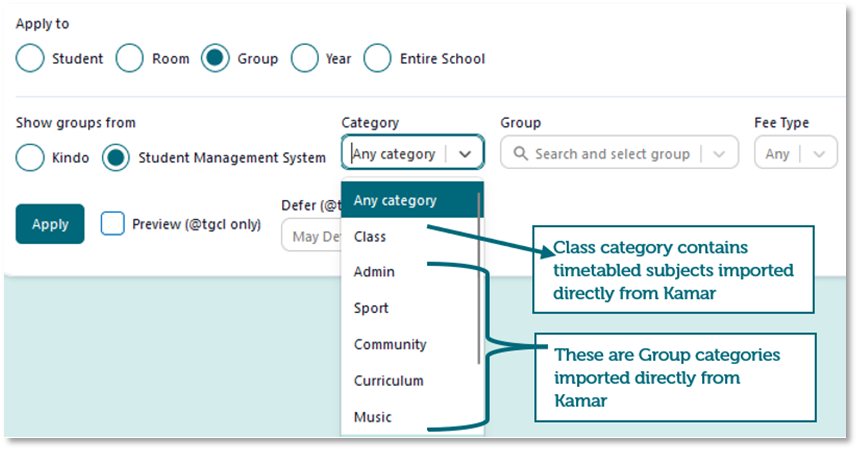Viewport: 859px width, 451px height.
Task: Show groups from Kindo
Action: click(30, 157)
